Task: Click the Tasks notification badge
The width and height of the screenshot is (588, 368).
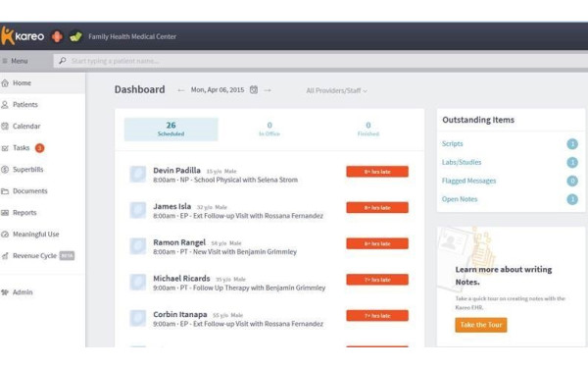Action: coord(40,148)
